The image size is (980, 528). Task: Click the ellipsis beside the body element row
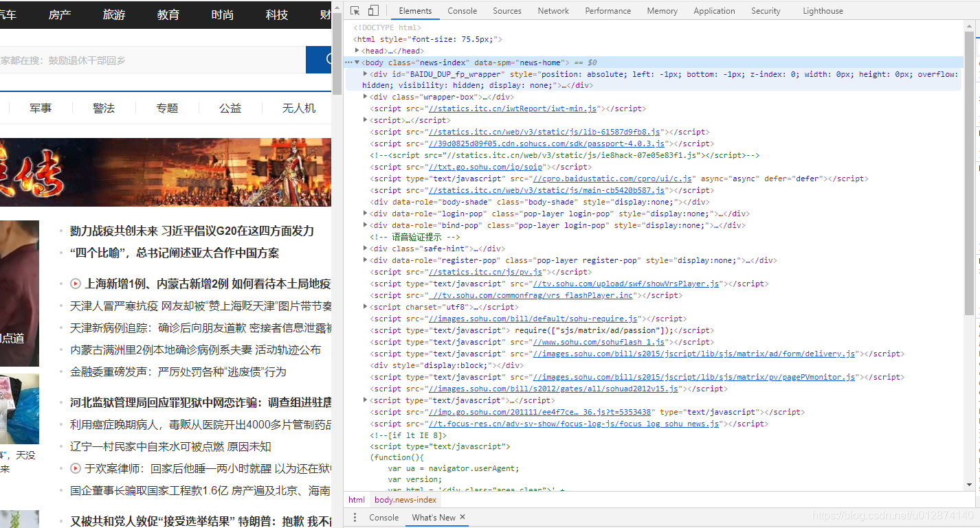click(x=348, y=62)
